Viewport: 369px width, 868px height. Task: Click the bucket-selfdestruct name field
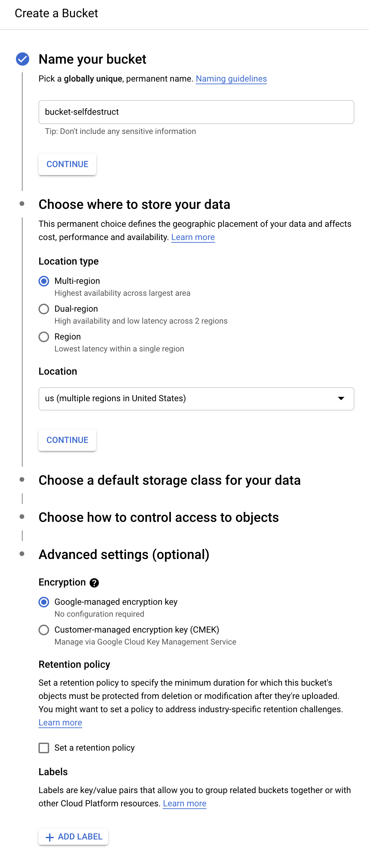click(196, 112)
